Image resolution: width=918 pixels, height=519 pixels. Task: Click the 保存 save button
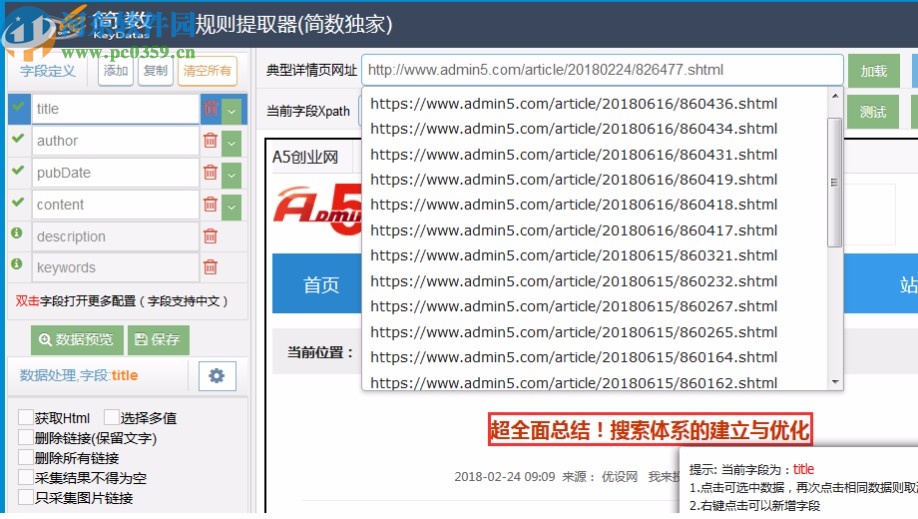tap(158, 340)
